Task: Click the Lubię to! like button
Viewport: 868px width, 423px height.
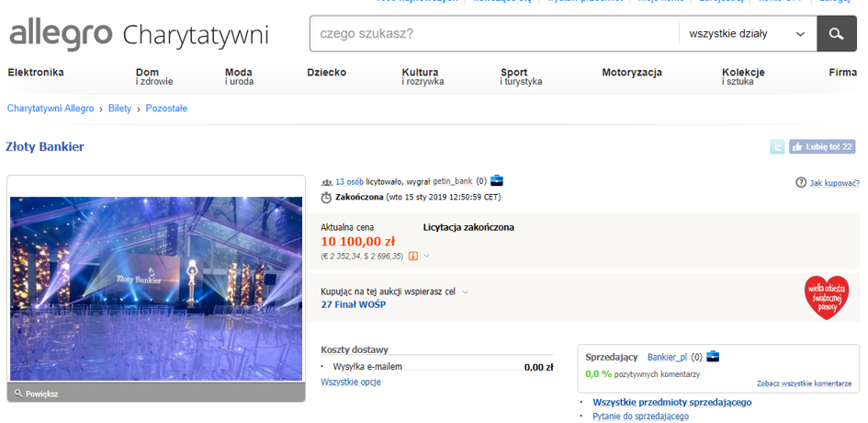Action: (822, 147)
